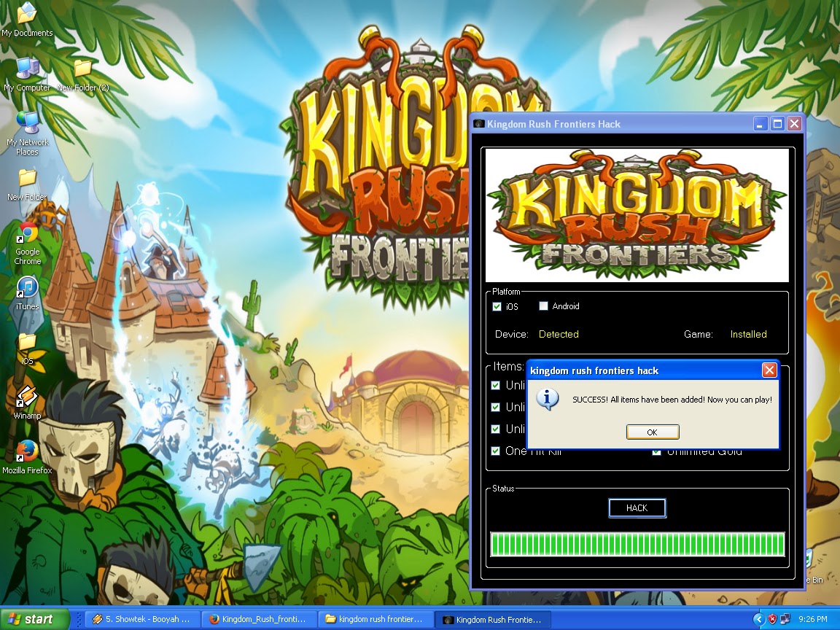
Task: Enable the Android platform checkbox
Action: pyautogui.click(x=543, y=306)
